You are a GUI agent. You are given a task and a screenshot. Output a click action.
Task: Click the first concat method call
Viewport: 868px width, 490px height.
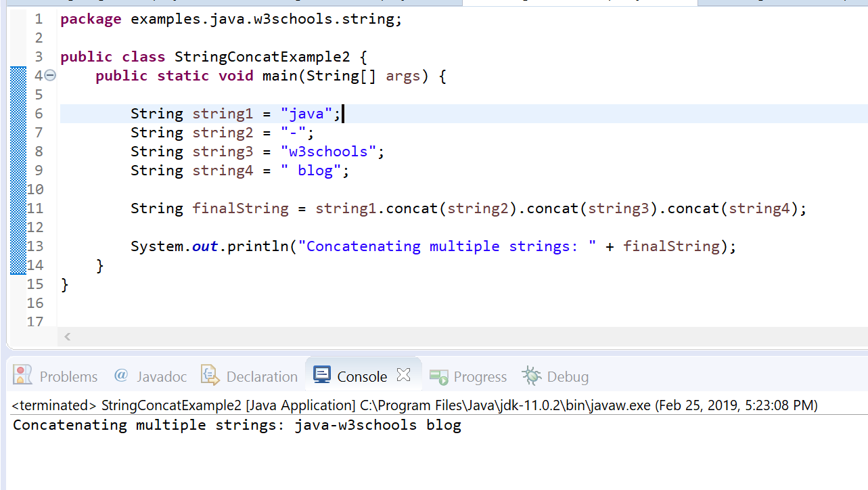pyautogui.click(x=411, y=208)
